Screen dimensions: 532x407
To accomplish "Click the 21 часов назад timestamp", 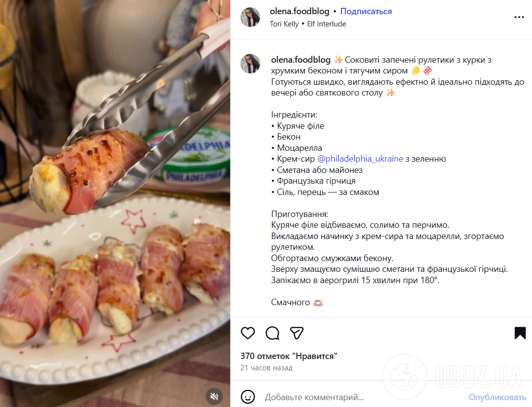I will tap(266, 367).
